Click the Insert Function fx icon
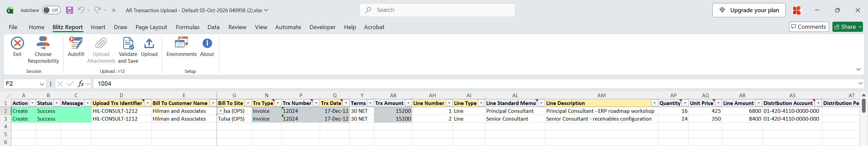This screenshot has height=146, width=868. (81, 84)
